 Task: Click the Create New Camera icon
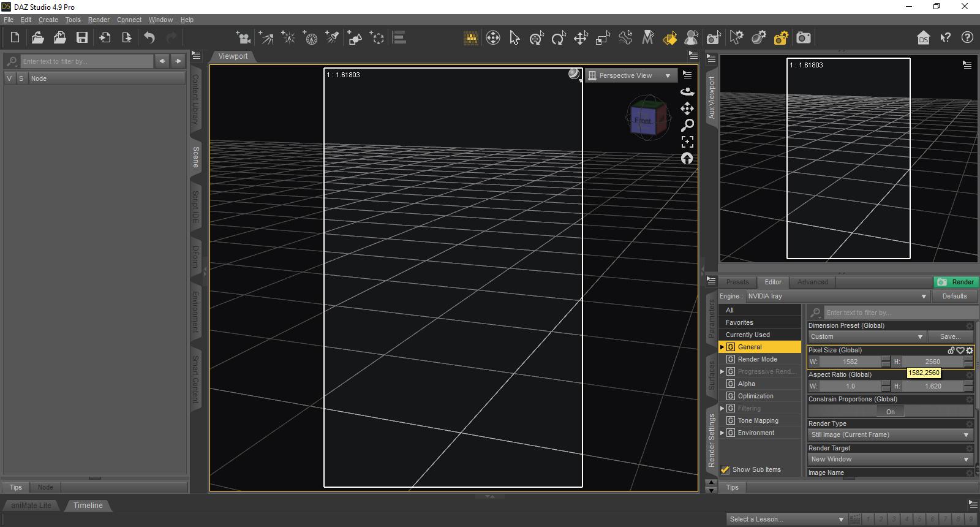tap(243, 38)
